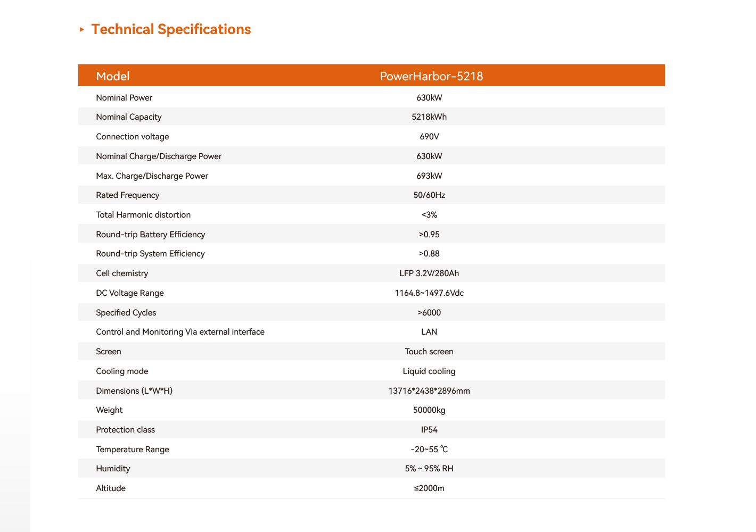This screenshot has height=532, width=756.
Task: Click the >0.95 value
Action: (429, 235)
